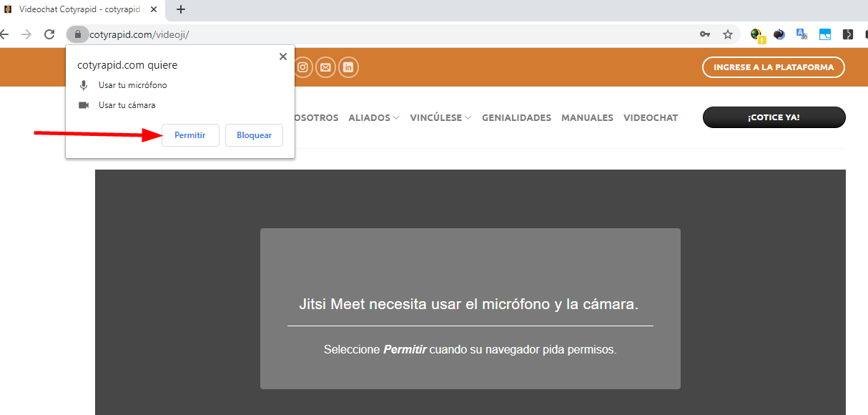Click the dark bird extension icon
This screenshot has height=415, width=868.
coord(779,34)
